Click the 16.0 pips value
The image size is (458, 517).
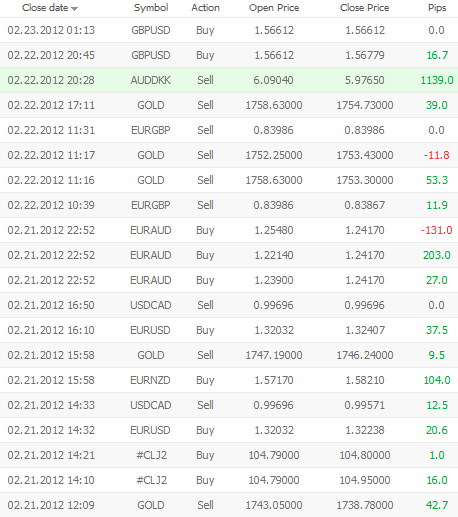pos(437,480)
